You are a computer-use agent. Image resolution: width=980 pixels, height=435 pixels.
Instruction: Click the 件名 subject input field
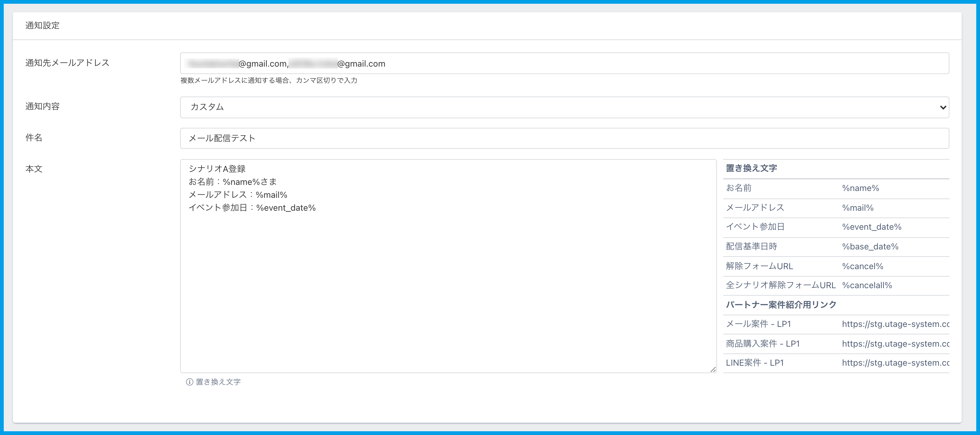click(564, 138)
